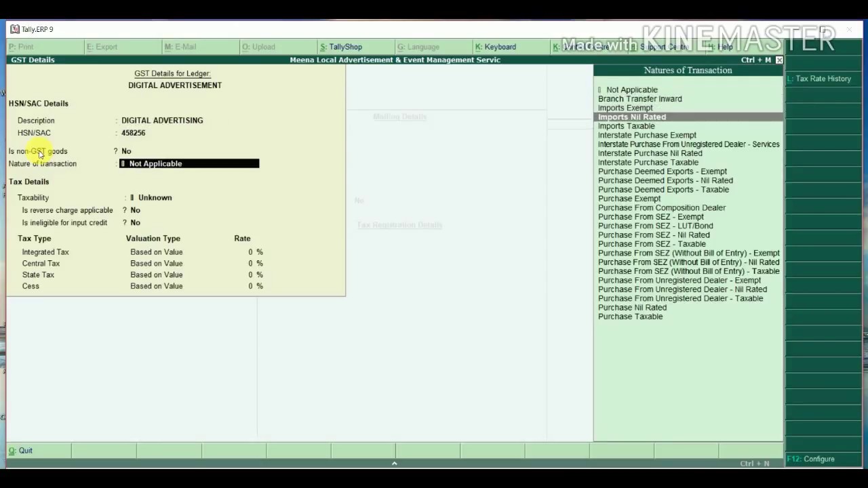Screen dimensions: 868x488
Task: Select Interstate Purchase Taxable
Action: (648, 163)
